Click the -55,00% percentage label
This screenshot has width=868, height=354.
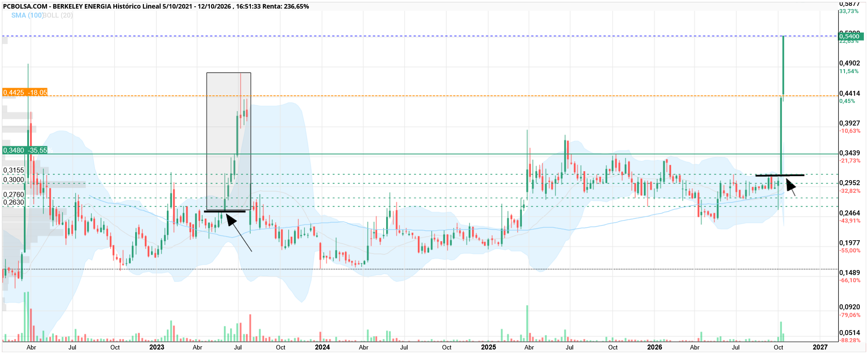point(850,251)
